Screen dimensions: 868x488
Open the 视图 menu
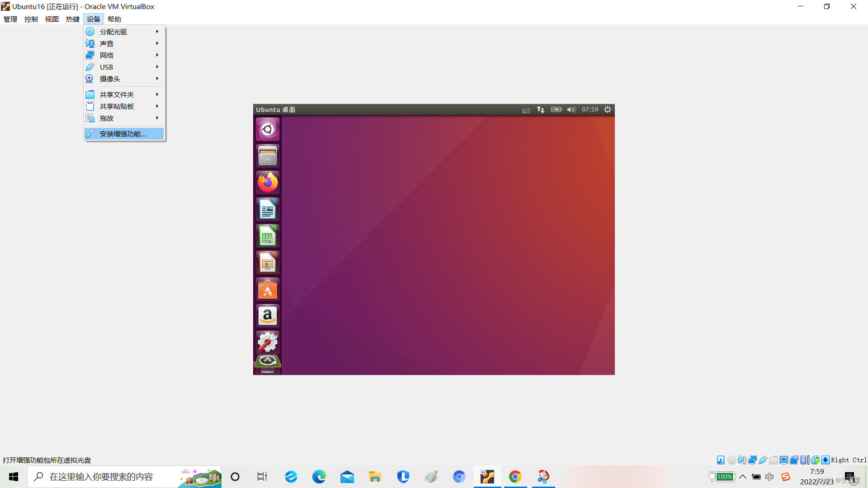click(x=52, y=19)
